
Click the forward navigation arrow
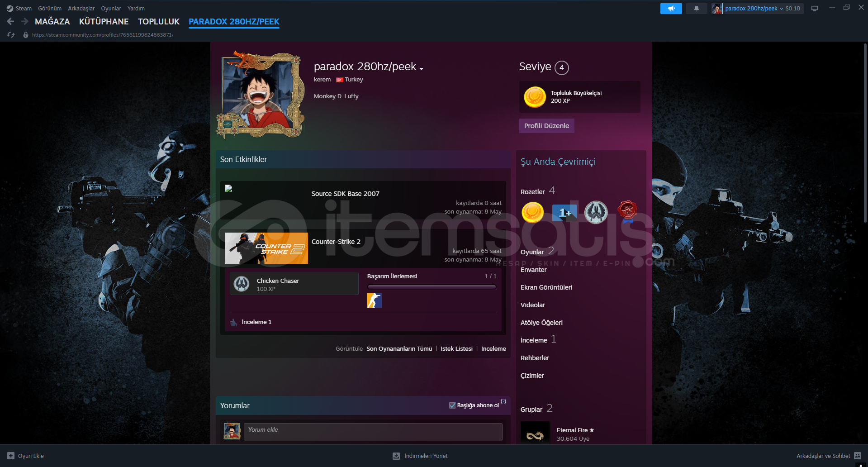coord(25,21)
